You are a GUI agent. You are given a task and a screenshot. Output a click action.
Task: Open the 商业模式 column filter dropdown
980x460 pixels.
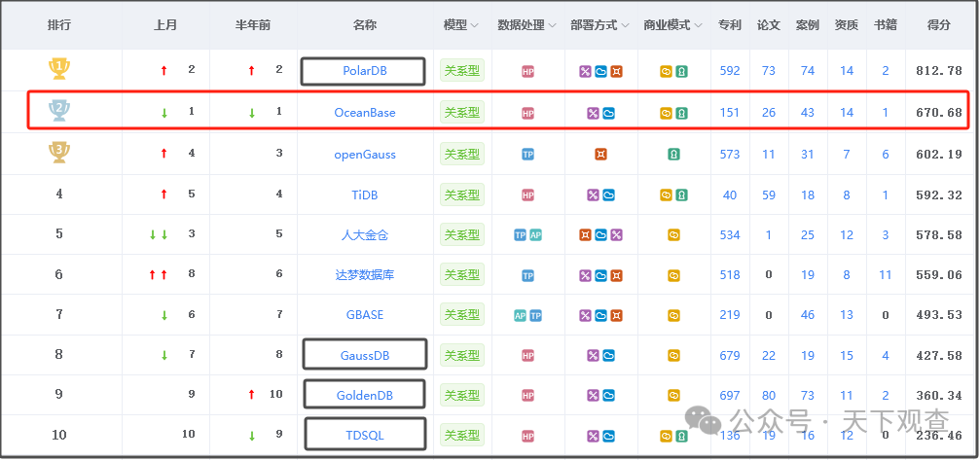click(697, 25)
